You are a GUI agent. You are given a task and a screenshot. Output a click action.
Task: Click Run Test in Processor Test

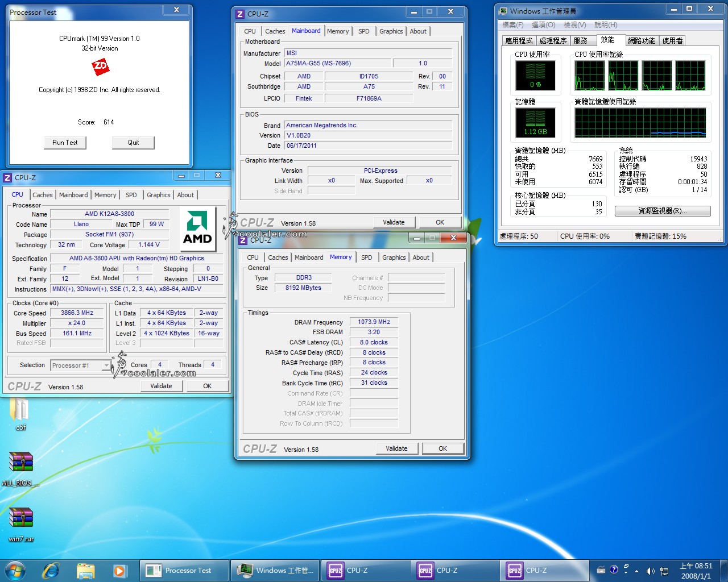pyautogui.click(x=65, y=143)
